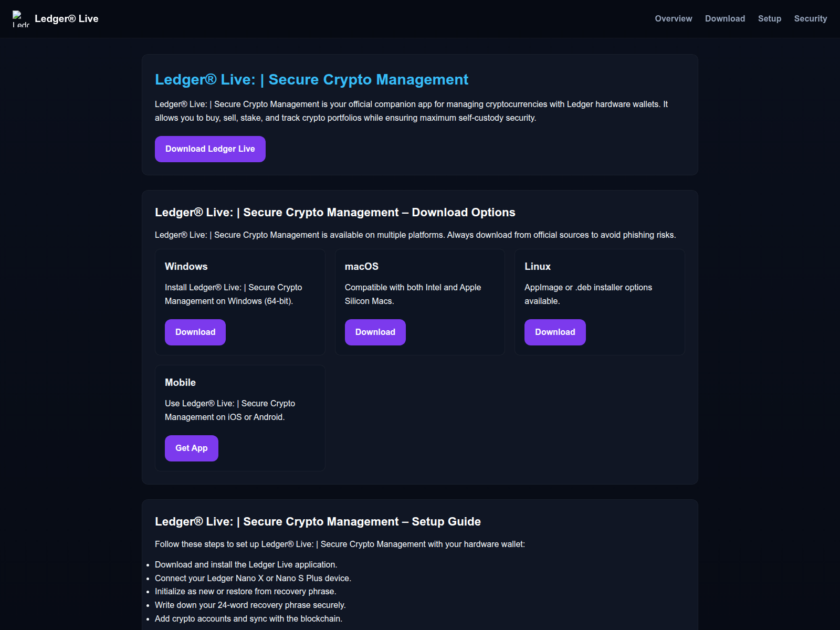This screenshot has height=630, width=840.
Task: Select the Linux platform card
Action: coord(600,302)
